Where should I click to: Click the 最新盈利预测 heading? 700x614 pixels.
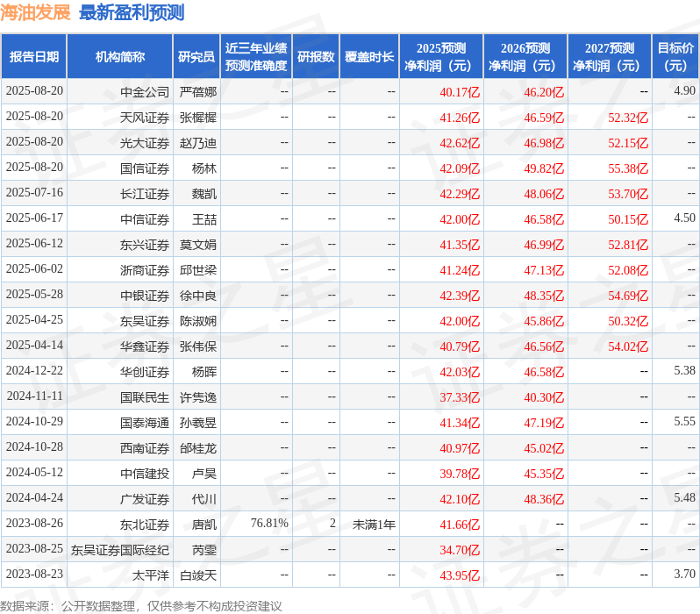pos(132,12)
